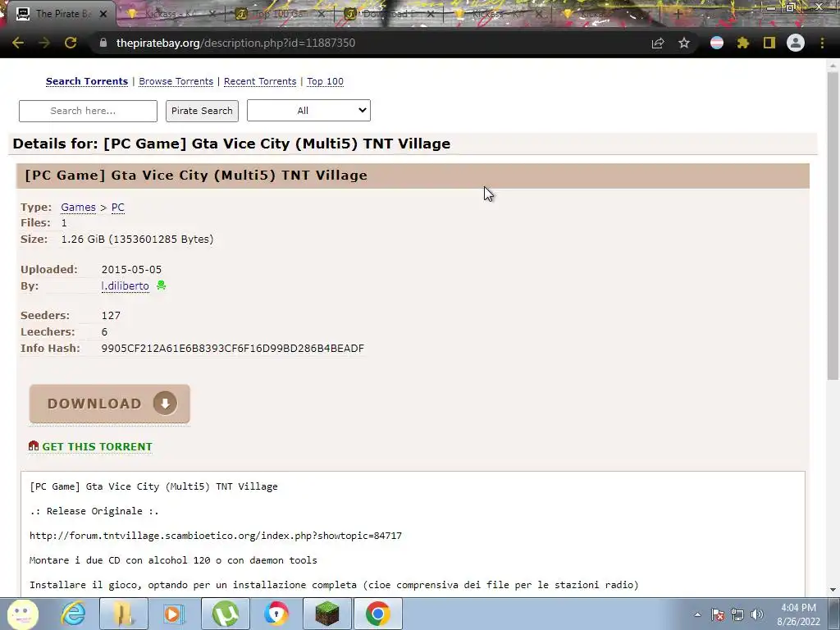Click the red magnet icon
The height and width of the screenshot is (630, 840).
pos(34,445)
